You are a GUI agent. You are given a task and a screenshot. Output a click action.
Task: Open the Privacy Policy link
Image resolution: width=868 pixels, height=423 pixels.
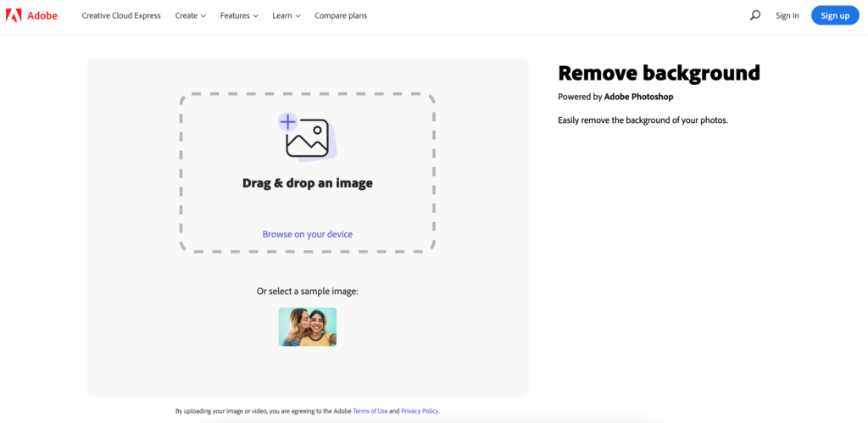pyautogui.click(x=420, y=411)
